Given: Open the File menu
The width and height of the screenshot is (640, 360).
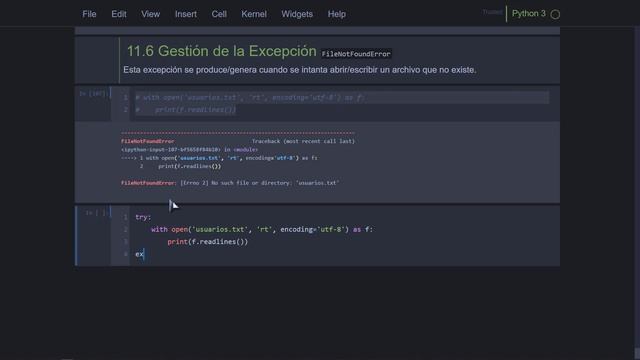Looking at the screenshot, I should click(89, 14).
